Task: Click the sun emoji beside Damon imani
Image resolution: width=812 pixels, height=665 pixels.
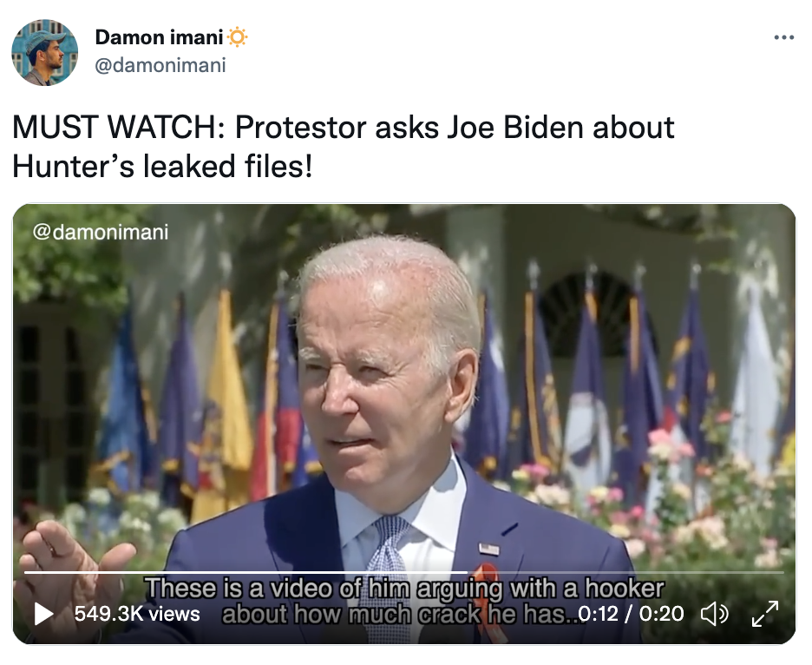Action: point(237,37)
